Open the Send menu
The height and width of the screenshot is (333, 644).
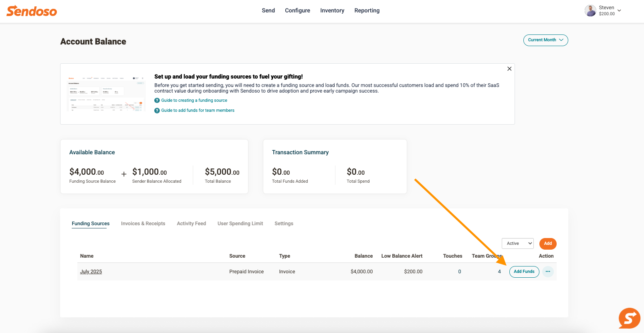[x=268, y=10]
